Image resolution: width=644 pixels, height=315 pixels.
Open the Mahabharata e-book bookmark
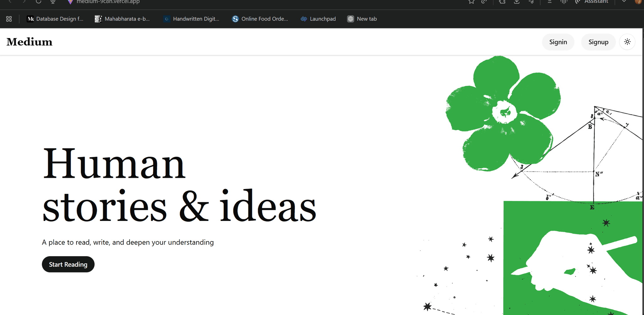click(123, 19)
